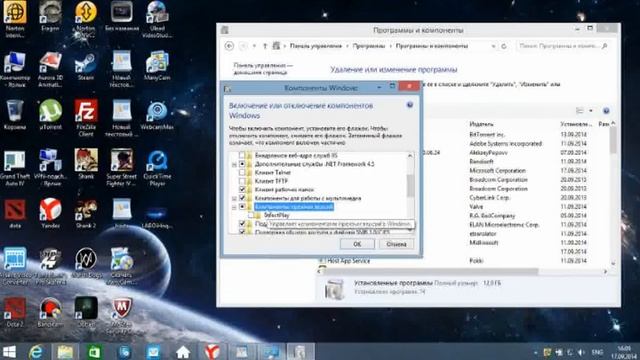
Task: Select the Ulead VideoStudio desktop shortcut
Action: (157, 20)
